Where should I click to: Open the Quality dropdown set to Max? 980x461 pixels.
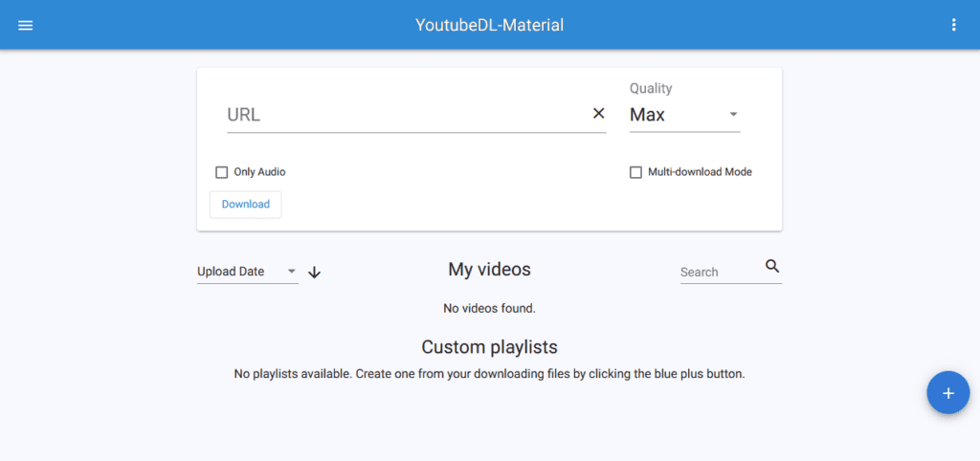pyautogui.click(x=685, y=115)
